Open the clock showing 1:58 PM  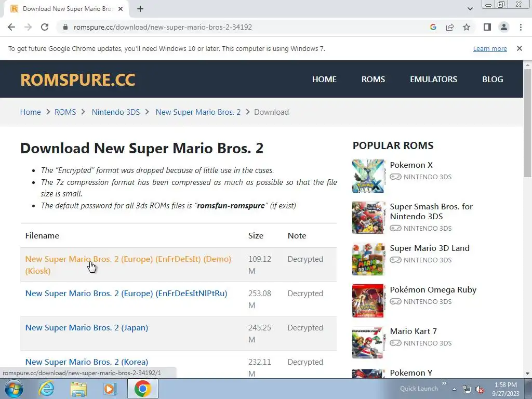pos(506,389)
